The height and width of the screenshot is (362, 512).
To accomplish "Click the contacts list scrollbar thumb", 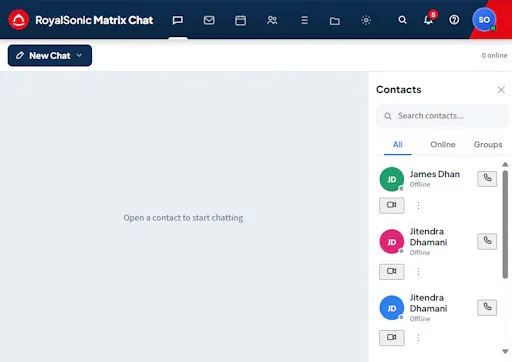I will tap(505, 224).
